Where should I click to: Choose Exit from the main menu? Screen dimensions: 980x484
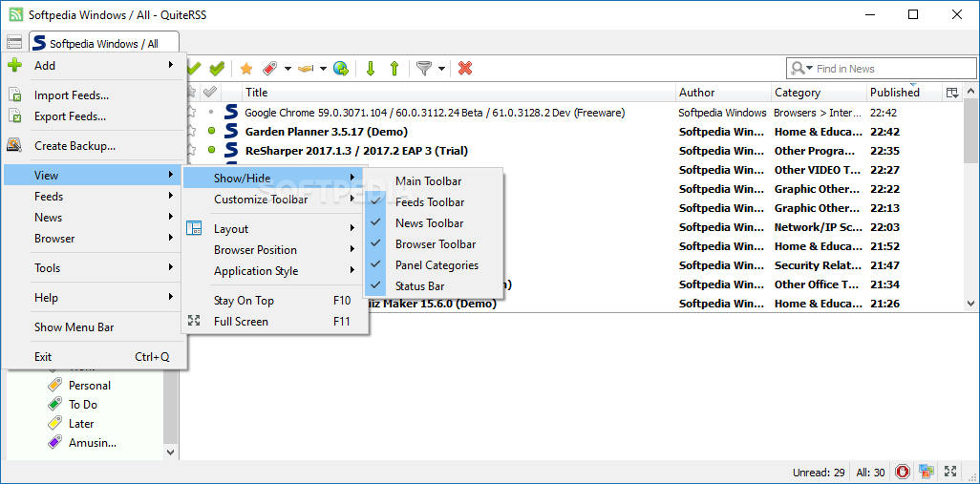click(95, 357)
